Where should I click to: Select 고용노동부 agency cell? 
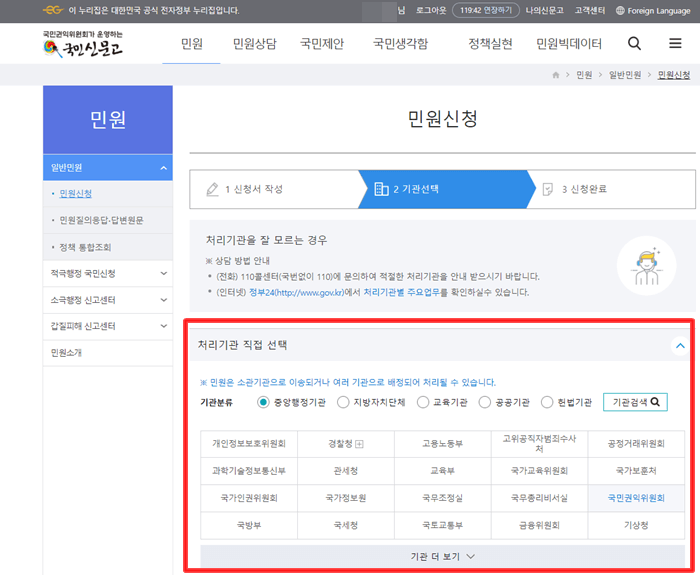pyautogui.click(x=442, y=444)
